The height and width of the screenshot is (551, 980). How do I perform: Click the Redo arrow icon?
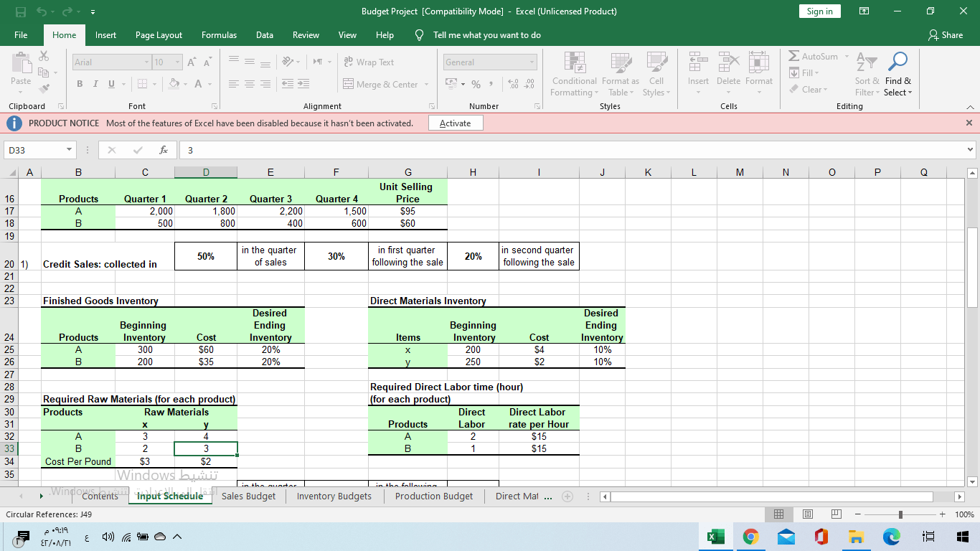click(67, 11)
